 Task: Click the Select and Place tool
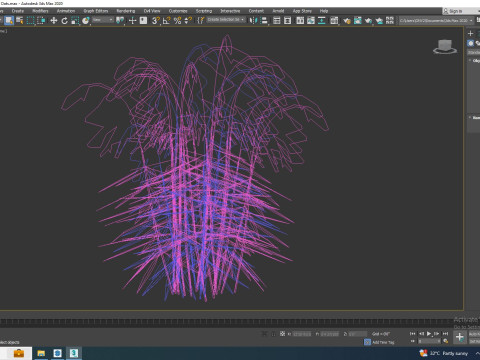coord(86,20)
